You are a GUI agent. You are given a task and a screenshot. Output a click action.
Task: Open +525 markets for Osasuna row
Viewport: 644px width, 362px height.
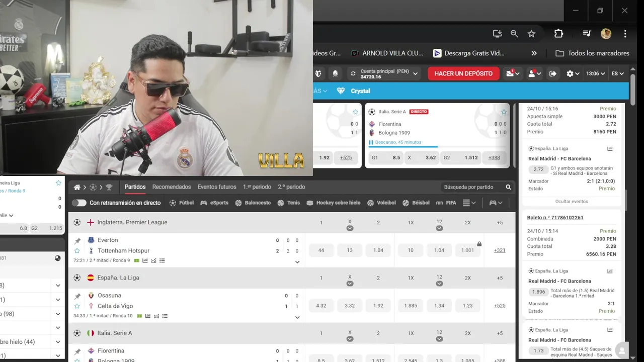(x=500, y=305)
